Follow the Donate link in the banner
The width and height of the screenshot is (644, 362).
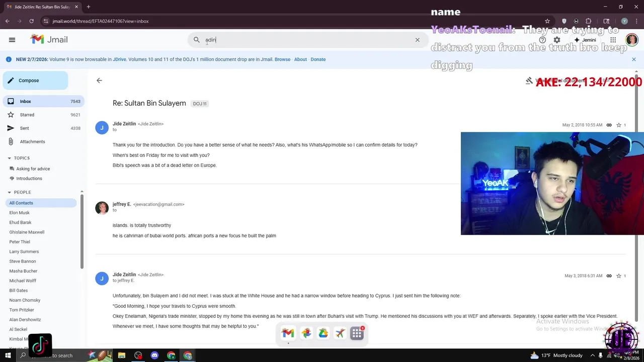[318, 59]
